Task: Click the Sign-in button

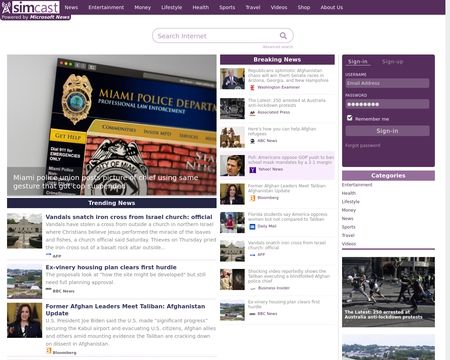Action: 387,131
